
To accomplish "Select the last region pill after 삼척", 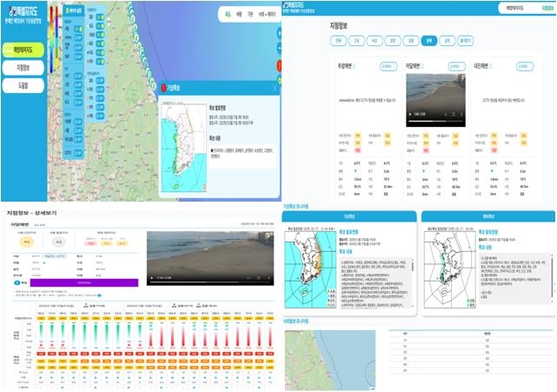I will pyautogui.click(x=466, y=41).
